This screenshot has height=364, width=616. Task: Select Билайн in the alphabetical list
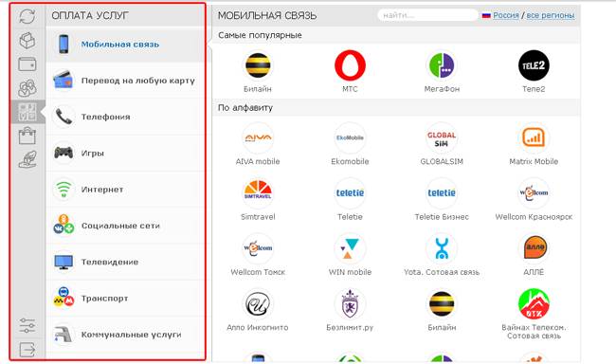click(x=442, y=310)
